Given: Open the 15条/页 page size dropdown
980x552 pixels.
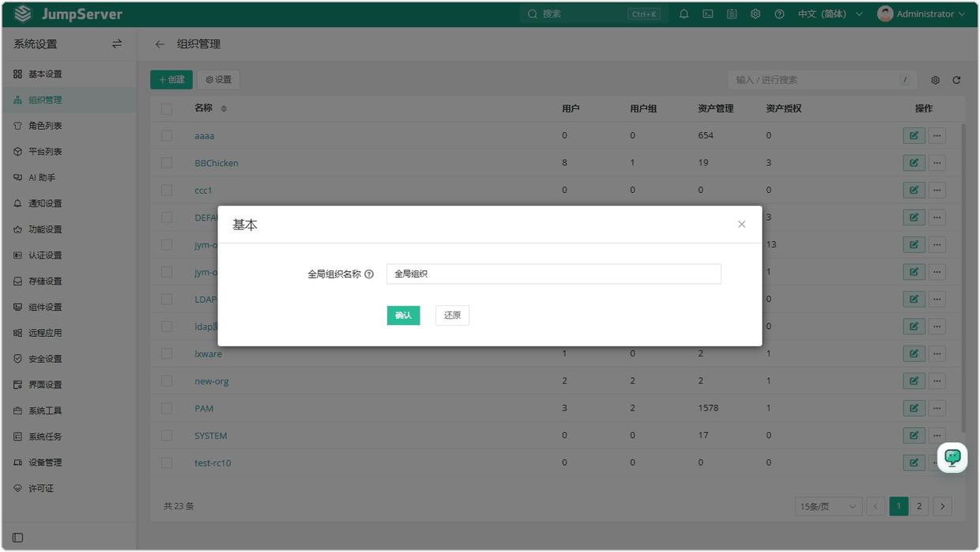Looking at the screenshot, I should click(828, 507).
